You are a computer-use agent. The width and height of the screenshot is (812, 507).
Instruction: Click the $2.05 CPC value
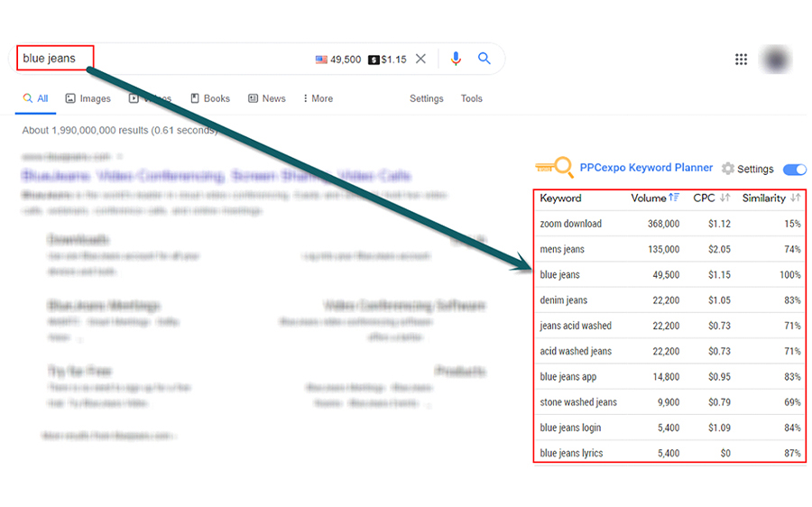pos(719,249)
